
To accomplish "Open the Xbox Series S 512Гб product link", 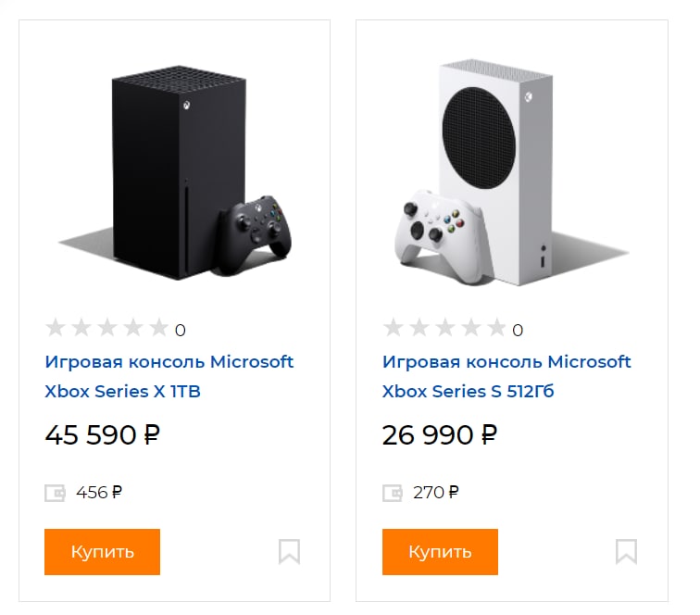I will 506,376.
